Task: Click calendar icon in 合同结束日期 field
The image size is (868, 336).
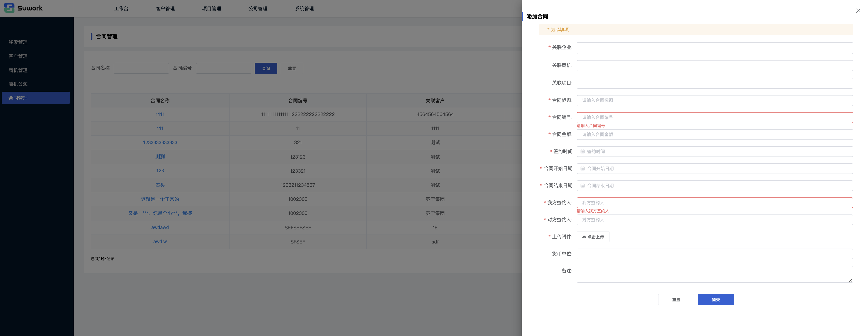Action: tap(582, 185)
